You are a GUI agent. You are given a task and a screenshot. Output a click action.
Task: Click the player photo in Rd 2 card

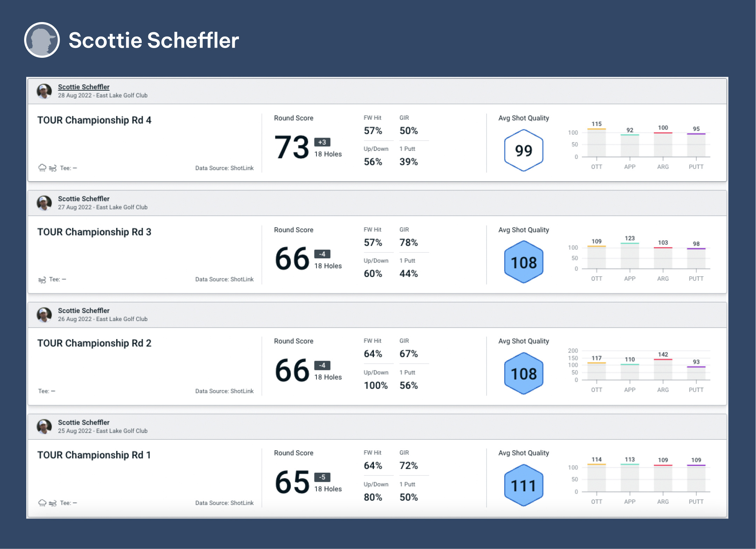click(44, 315)
